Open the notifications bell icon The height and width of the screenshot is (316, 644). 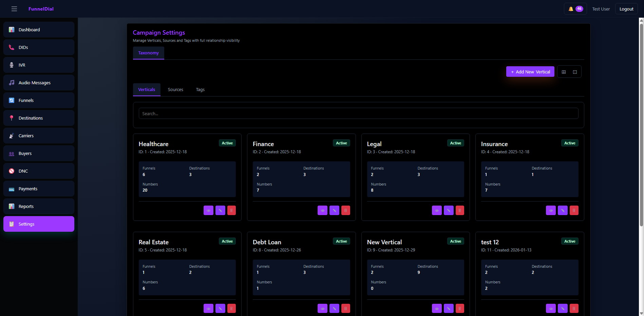571,9
